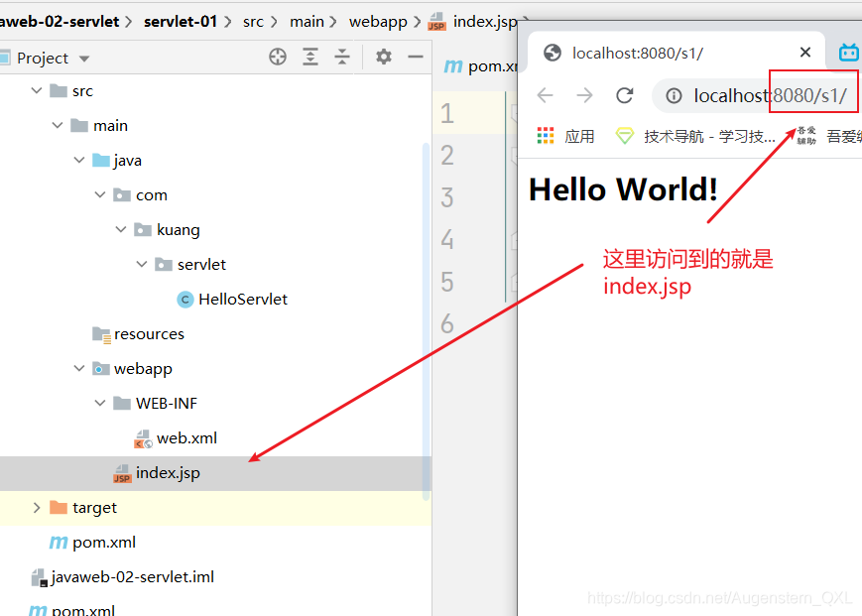The height and width of the screenshot is (616, 862).
Task: Collapse the webapp folder chevron
Action: [79, 368]
